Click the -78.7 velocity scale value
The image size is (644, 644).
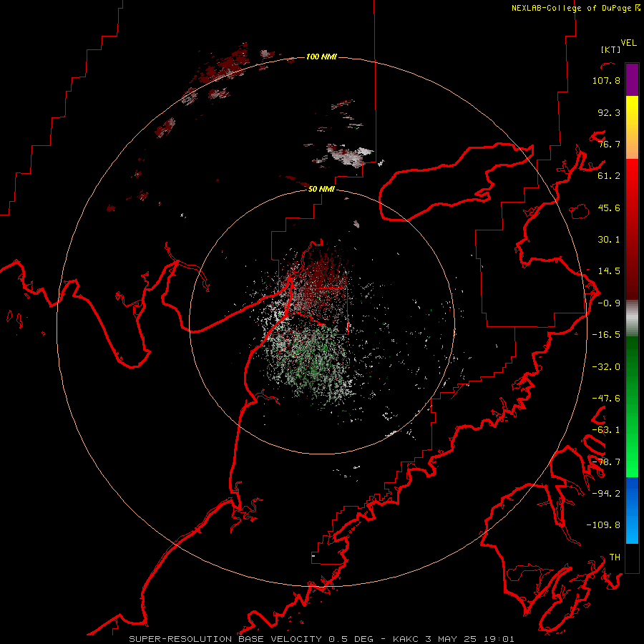(606, 462)
